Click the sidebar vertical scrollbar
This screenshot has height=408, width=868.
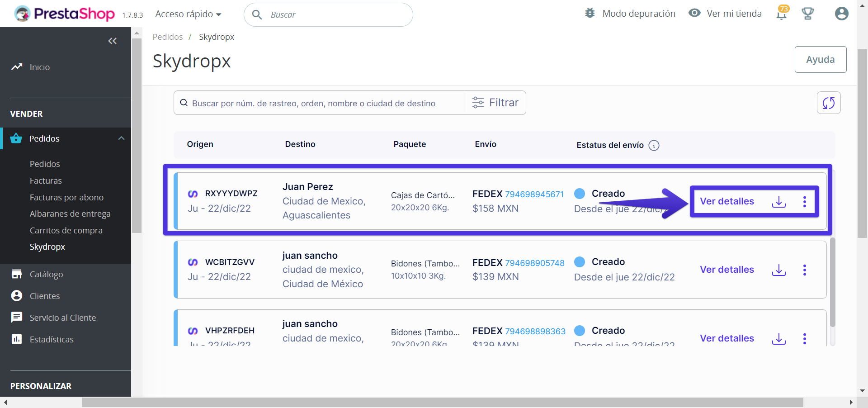click(137, 136)
